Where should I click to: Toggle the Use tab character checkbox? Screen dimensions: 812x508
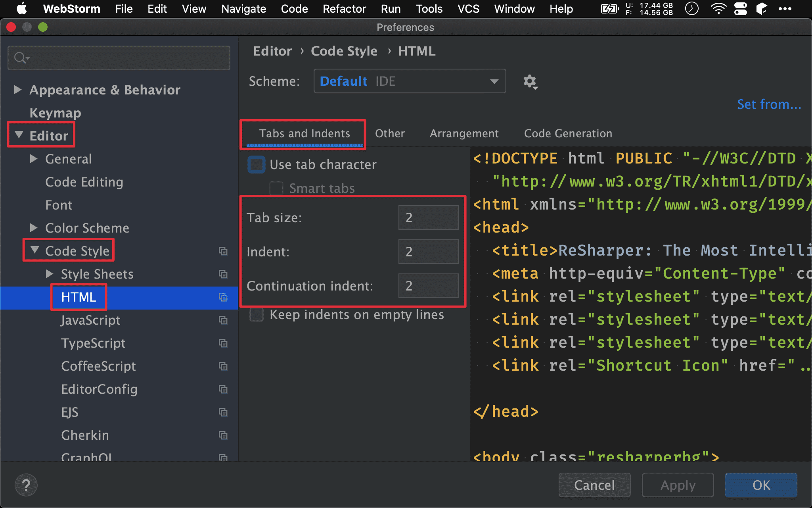[x=257, y=164]
